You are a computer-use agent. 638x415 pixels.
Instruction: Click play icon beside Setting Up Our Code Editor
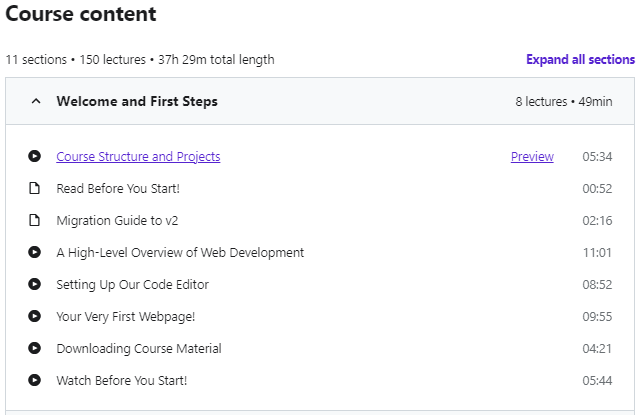pos(35,284)
